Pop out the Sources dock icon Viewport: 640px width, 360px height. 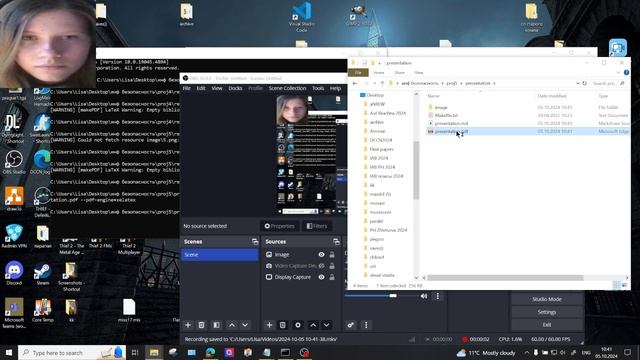point(336,242)
